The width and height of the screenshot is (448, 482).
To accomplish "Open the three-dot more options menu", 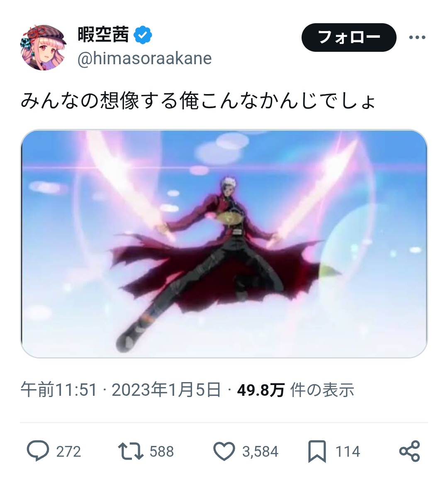I will tap(417, 37).
